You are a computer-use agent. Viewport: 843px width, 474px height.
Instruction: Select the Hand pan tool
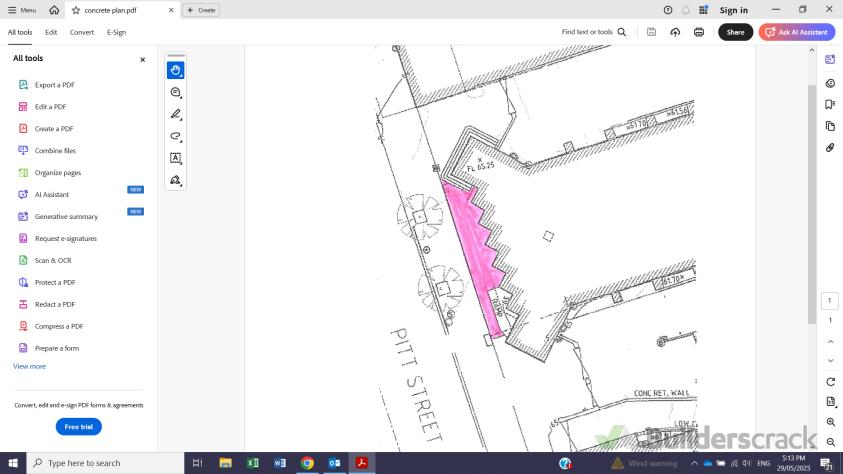click(x=175, y=70)
